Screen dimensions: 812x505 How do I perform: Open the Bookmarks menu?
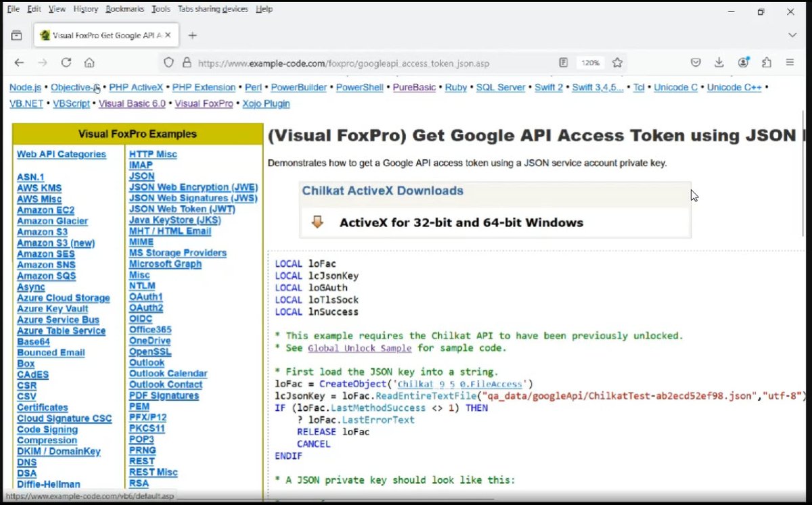click(x=125, y=9)
